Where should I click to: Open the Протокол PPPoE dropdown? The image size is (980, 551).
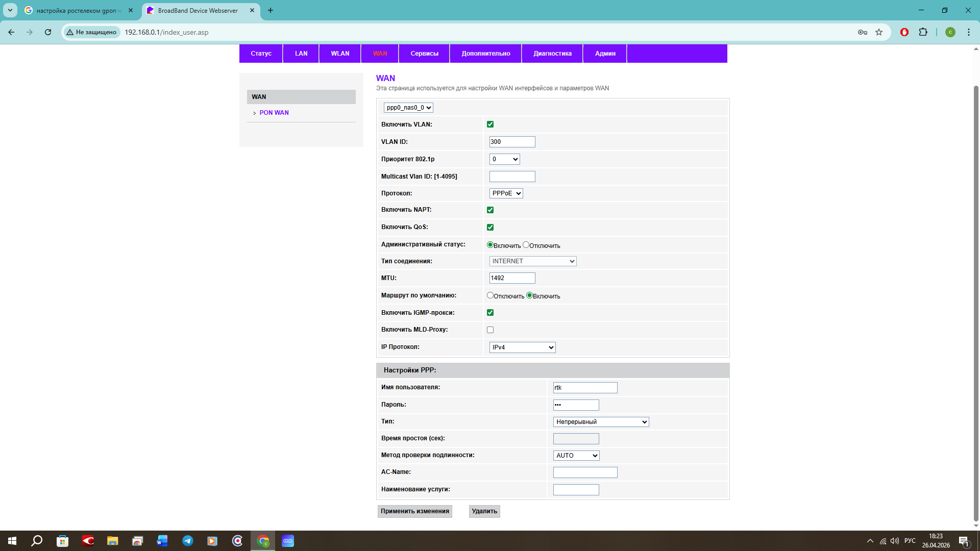pyautogui.click(x=506, y=193)
